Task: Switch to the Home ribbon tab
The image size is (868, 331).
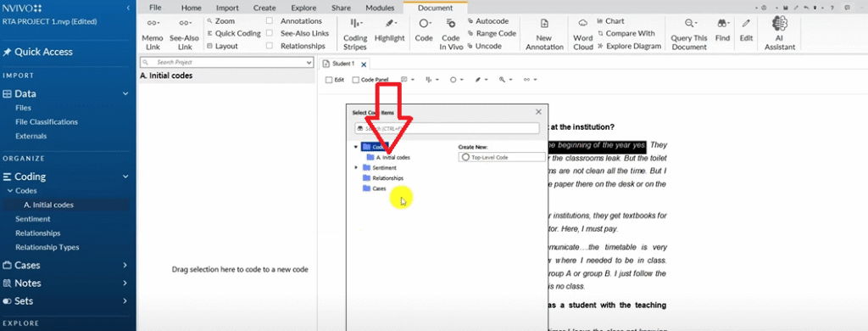Action: (x=192, y=8)
